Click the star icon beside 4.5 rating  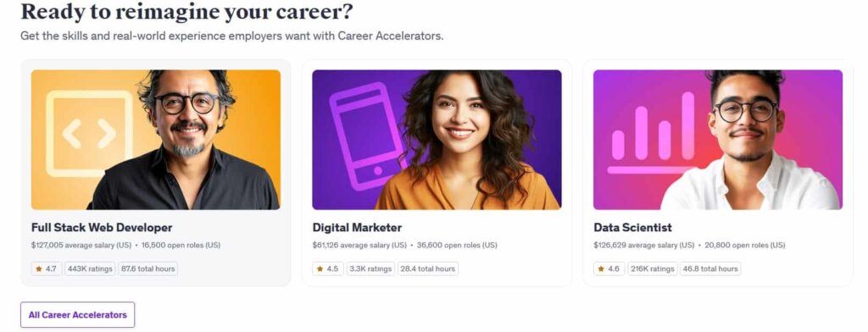(320, 269)
